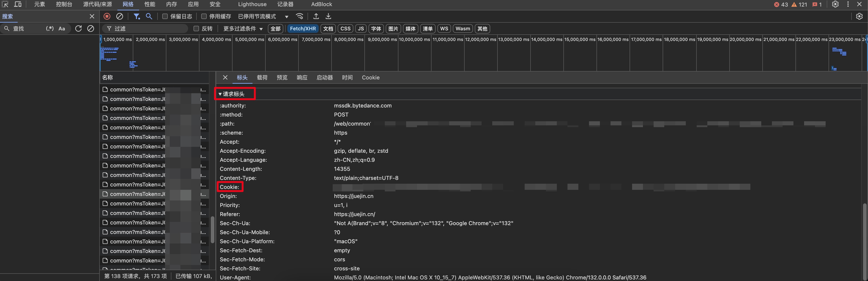Open network conditions wifi icon
This screenshot has width=868, height=281.
pyautogui.click(x=300, y=16)
